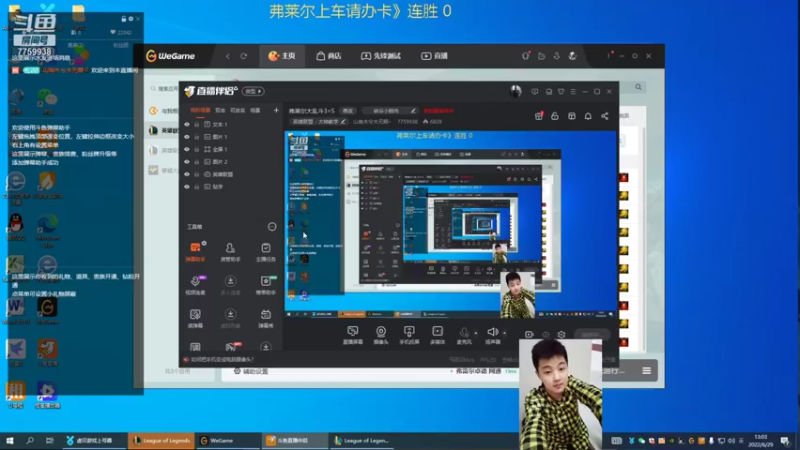Open streaming app hamburger menu

tap(573, 91)
